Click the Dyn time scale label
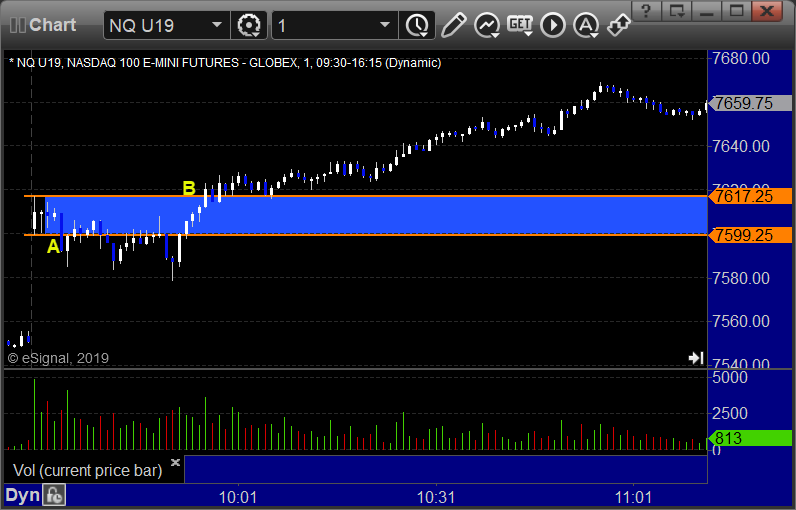Screen dimensions: 796x510 pos(22,495)
